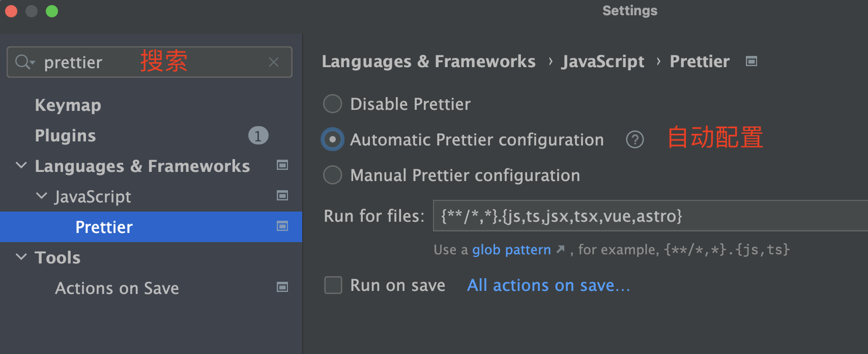The height and width of the screenshot is (354, 868).
Task: Open the glob pattern link
Action: 511,250
